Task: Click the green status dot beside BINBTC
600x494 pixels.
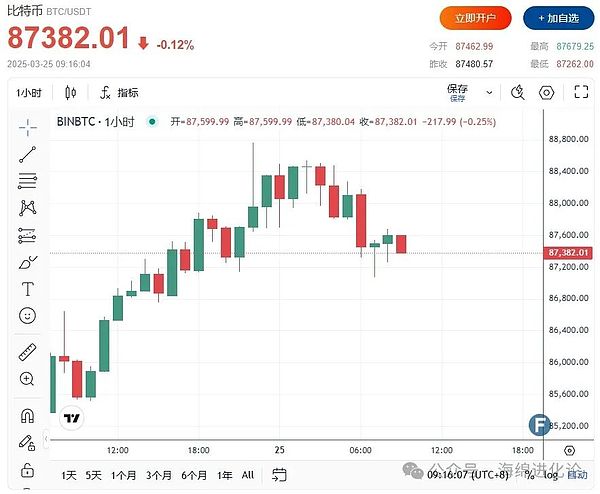Action: pyautogui.click(x=152, y=122)
